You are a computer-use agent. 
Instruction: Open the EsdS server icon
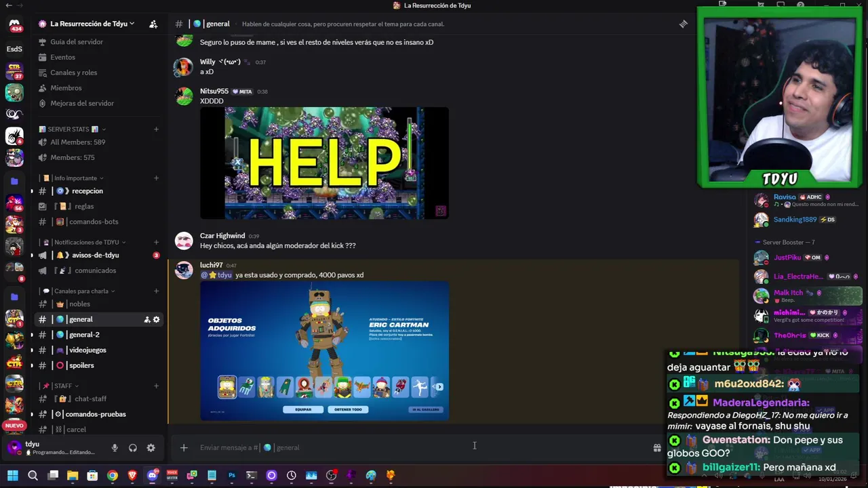[14, 49]
